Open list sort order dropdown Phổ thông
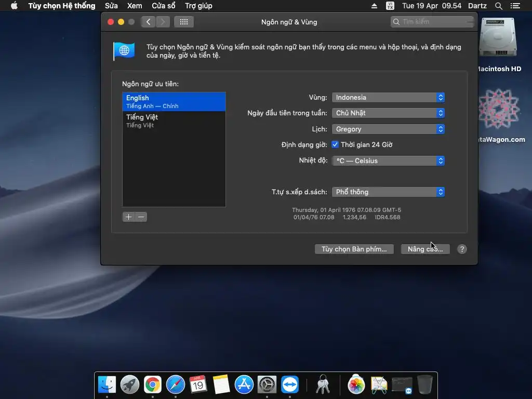The width and height of the screenshot is (532, 399). coord(388,192)
